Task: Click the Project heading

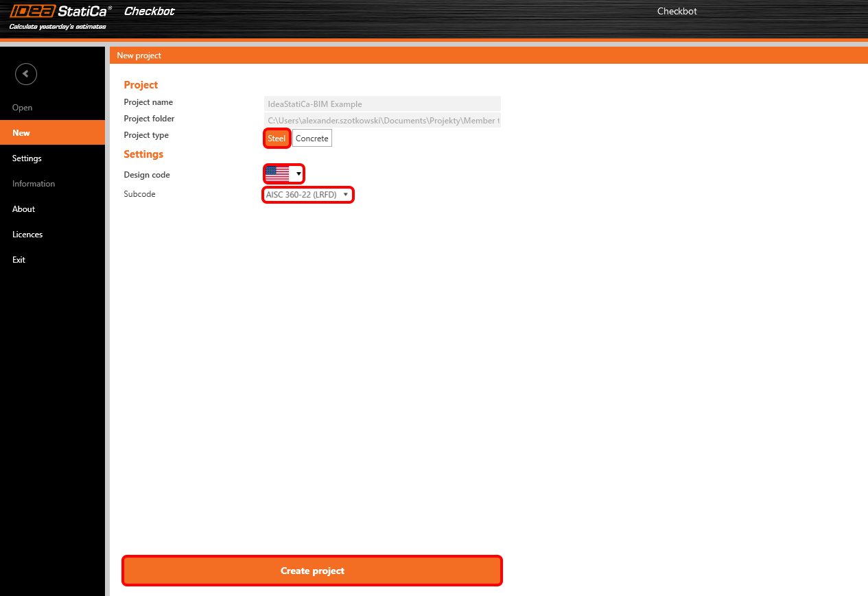Action: 141,84
